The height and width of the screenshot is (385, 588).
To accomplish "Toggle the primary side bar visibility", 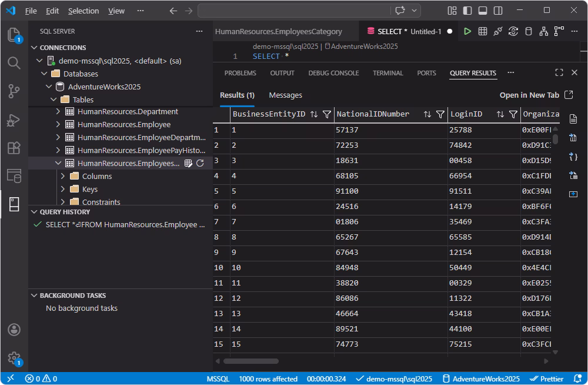I will pos(467,11).
